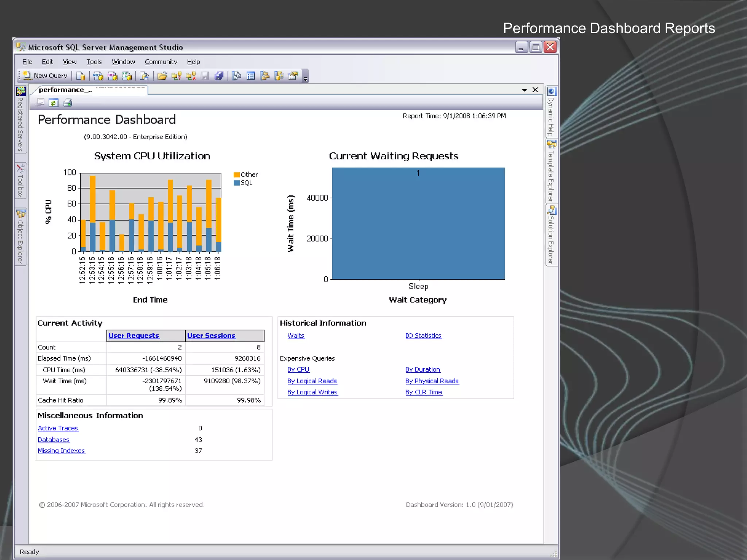Select the performance_ document tab
This screenshot has height=560, width=747.
pyautogui.click(x=89, y=90)
